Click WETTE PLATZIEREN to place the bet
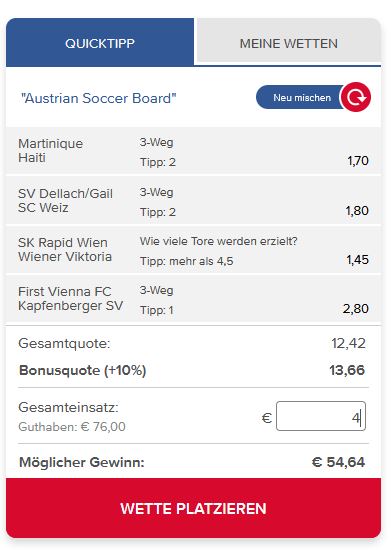This screenshot has height=550, width=391. tap(193, 508)
